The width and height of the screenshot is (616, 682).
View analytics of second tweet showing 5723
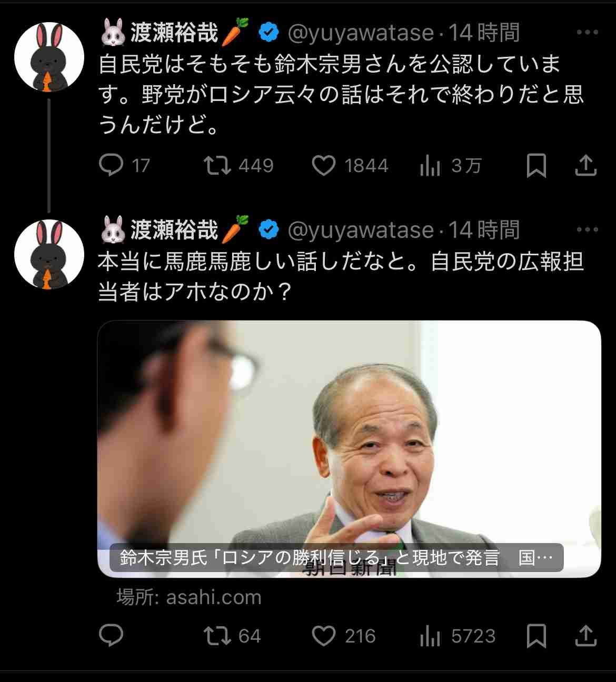point(458,636)
